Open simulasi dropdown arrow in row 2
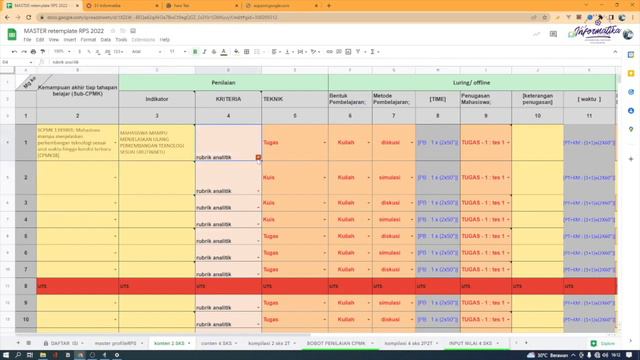This screenshot has width=640, height=360. (x=411, y=178)
